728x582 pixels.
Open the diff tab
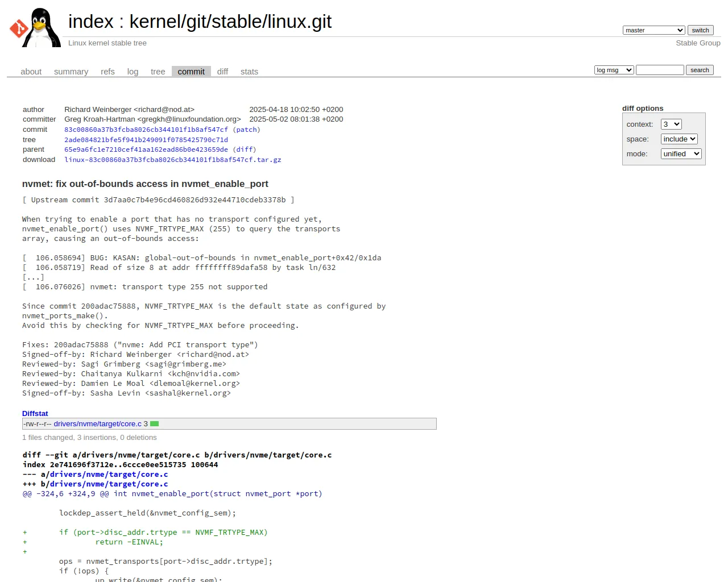222,72
